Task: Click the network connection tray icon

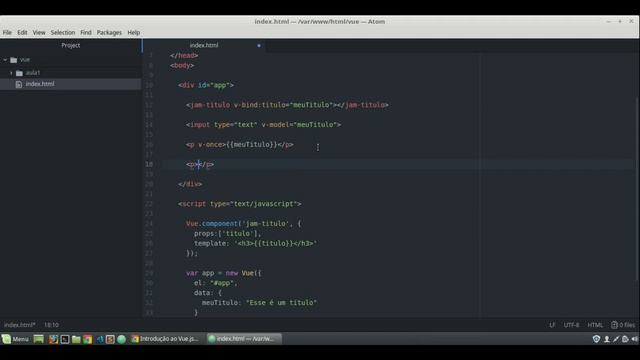Action: [x=616, y=339]
